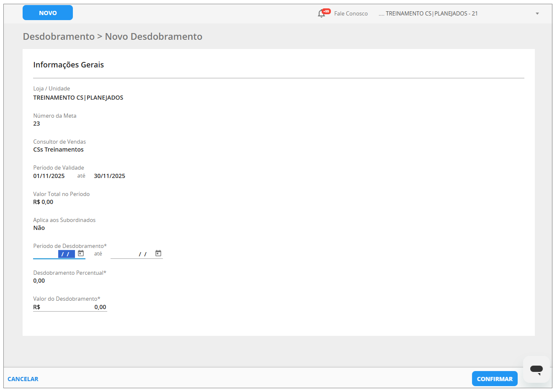This screenshot has width=557, height=392.
Task: Focus the Período de Desdobramento end date field
Action: (x=132, y=254)
